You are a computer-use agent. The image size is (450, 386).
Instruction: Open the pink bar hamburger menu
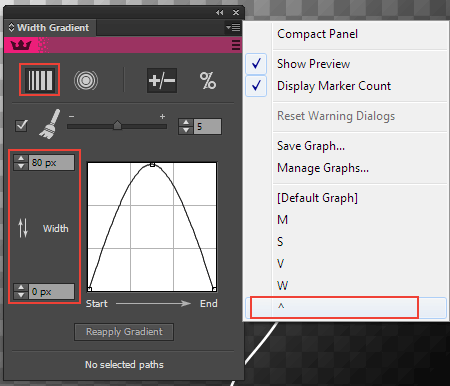(236, 45)
